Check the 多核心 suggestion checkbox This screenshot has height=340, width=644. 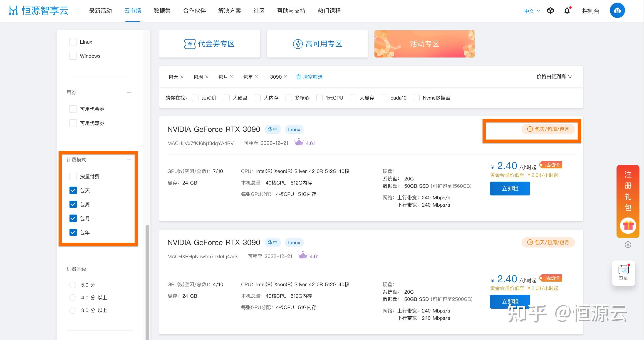pos(288,98)
